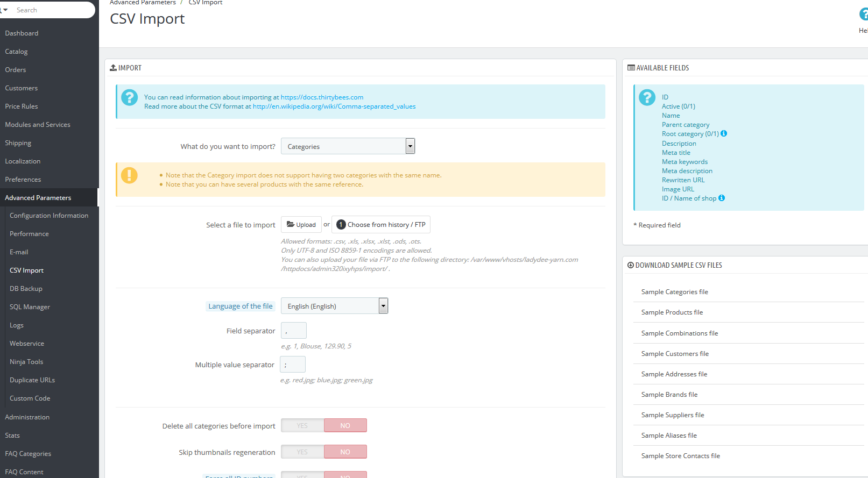Click the search dropdown arrow in sidebar
The image size is (868, 478).
click(x=5, y=10)
